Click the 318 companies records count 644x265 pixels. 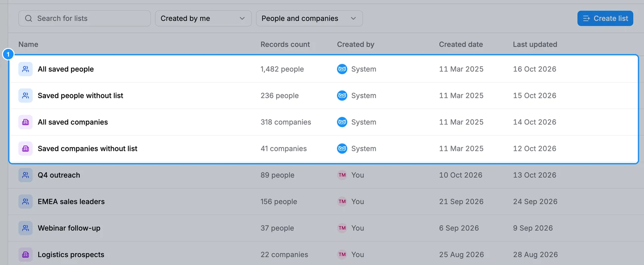[286, 122]
